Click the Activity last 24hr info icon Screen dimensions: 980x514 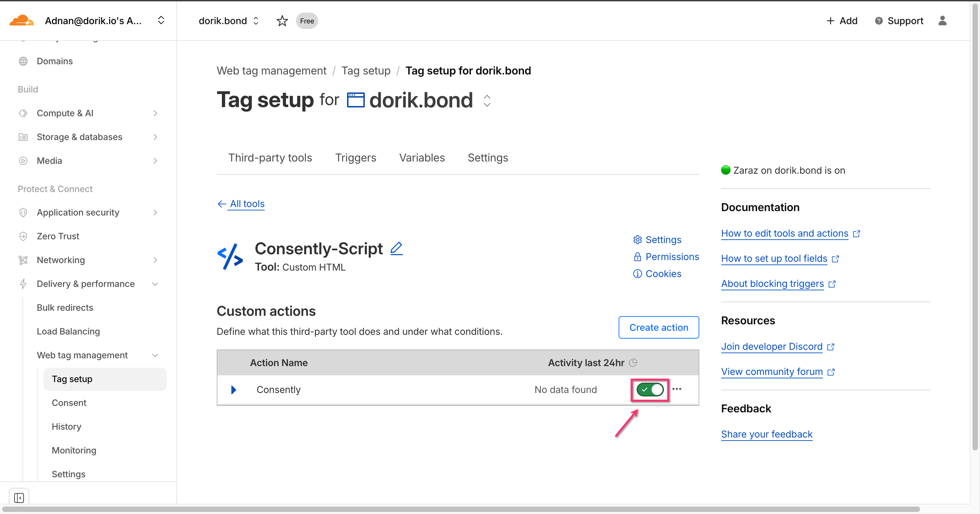click(633, 363)
